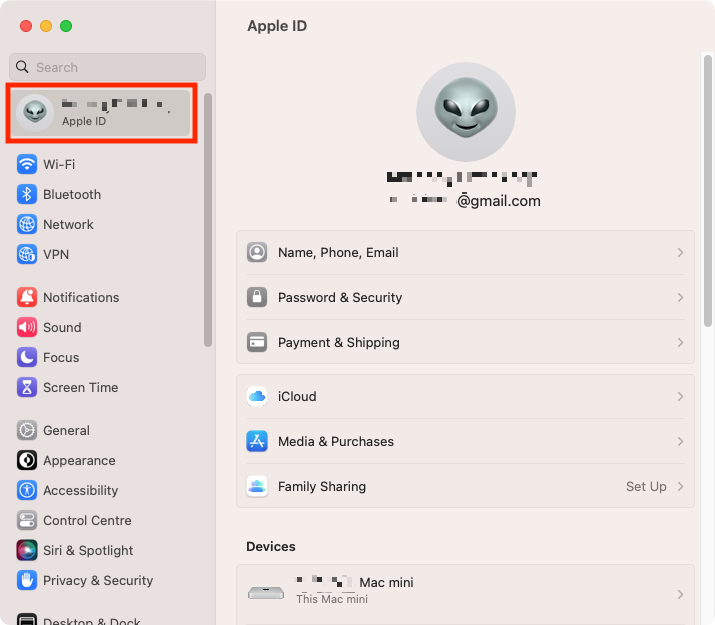Viewport: 715px width, 625px height.
Task: Select Wi-Fi text in sidebar
Action: click(x=59, y=164)
